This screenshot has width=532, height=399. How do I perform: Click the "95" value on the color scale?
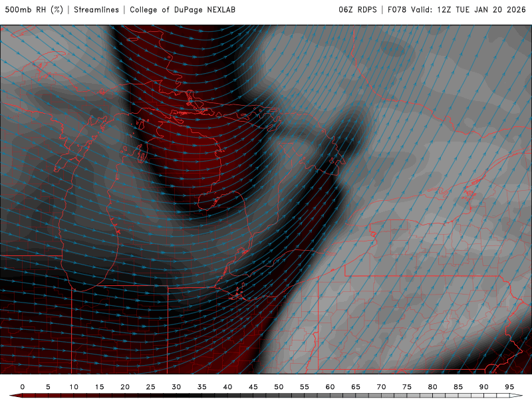pos(509,387)
